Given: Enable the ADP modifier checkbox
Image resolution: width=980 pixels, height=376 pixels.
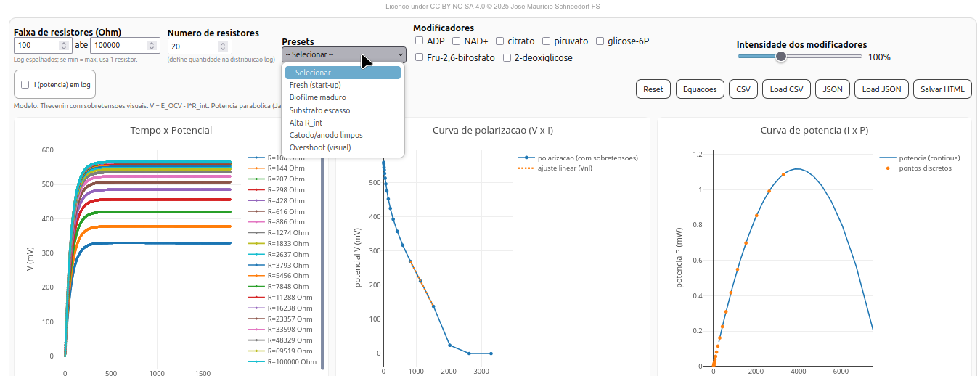Looking at the screenshot, I should coord(420,41).
